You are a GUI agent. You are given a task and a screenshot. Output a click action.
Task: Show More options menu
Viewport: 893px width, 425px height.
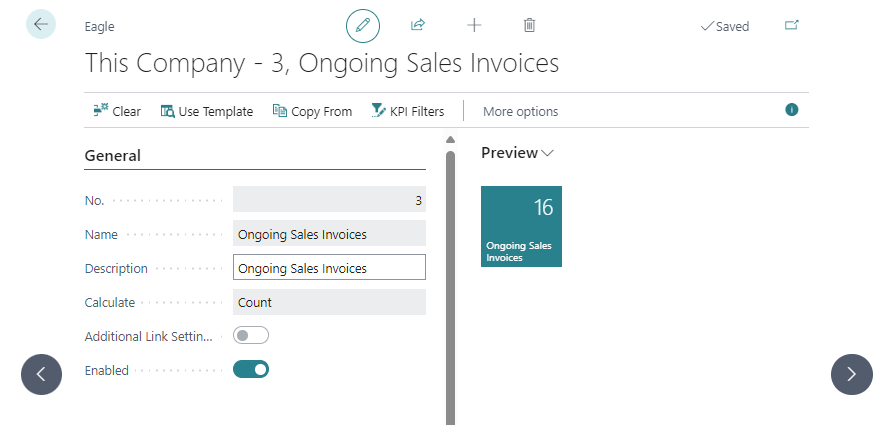(520, 111)
